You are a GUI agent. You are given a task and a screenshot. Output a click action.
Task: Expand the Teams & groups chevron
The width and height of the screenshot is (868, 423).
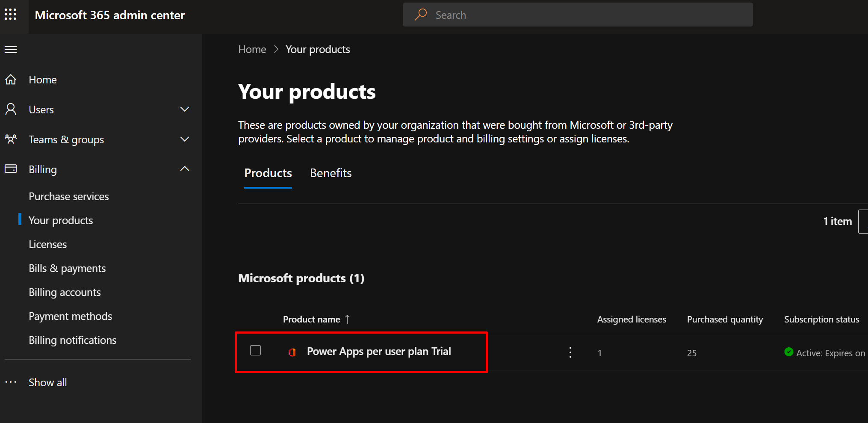[185, 139]
